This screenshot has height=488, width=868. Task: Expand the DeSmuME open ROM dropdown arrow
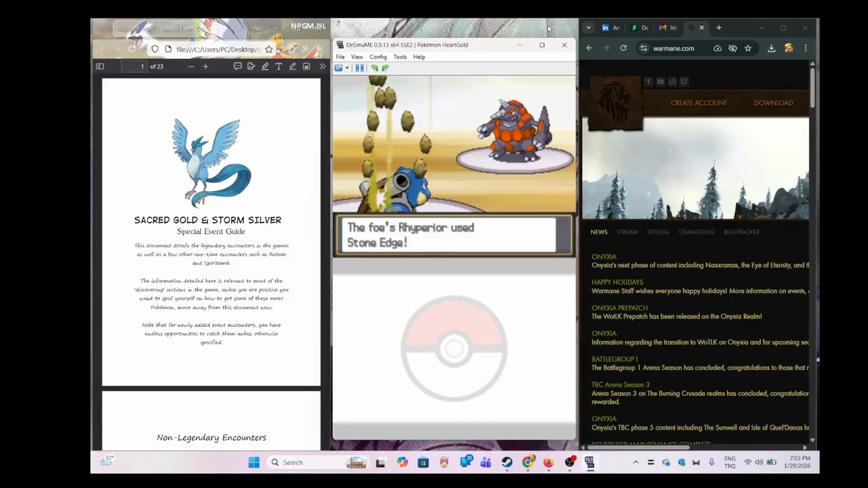click(x=347, y=68)
